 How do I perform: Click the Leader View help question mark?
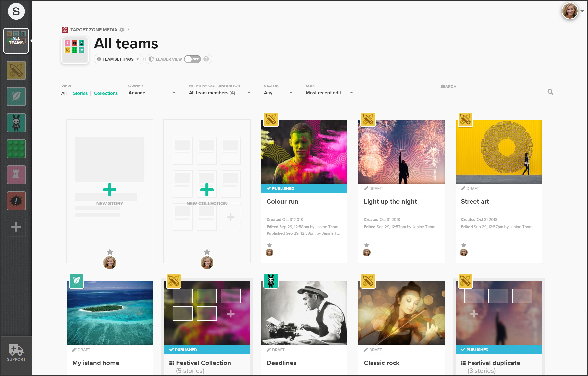click(x=206, y=59)
